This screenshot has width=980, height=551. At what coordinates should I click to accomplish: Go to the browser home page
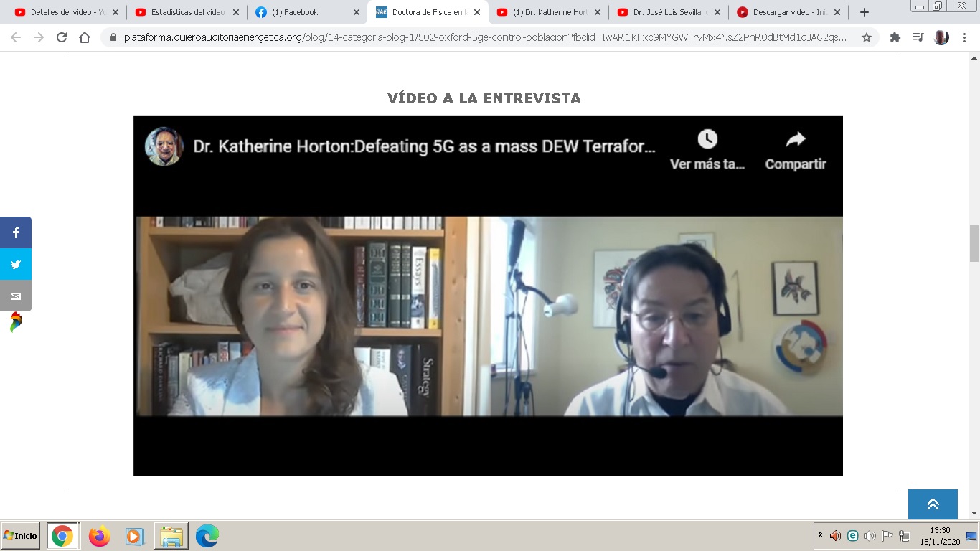(85, 37)
